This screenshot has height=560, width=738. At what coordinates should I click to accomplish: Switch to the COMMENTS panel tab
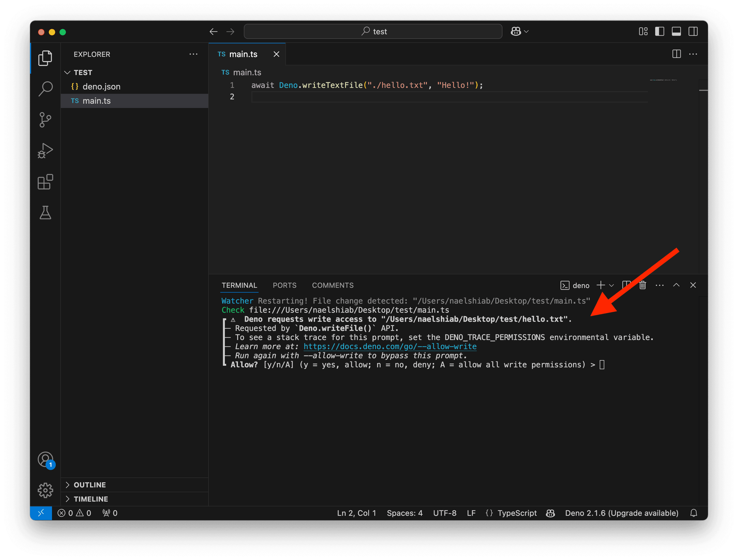[x=333, y=285]
